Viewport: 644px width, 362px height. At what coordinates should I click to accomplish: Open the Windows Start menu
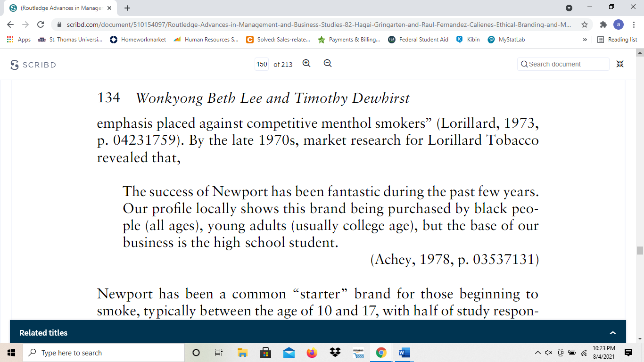coord(11,353)
